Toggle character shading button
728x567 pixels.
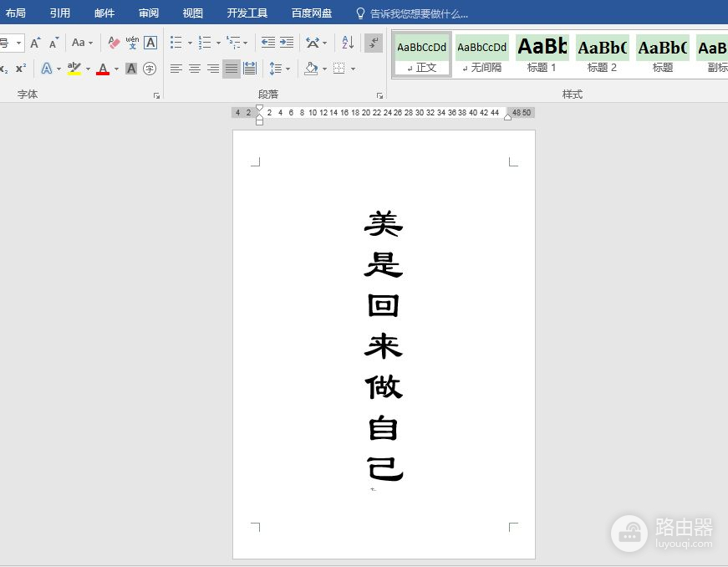(131, 69)
